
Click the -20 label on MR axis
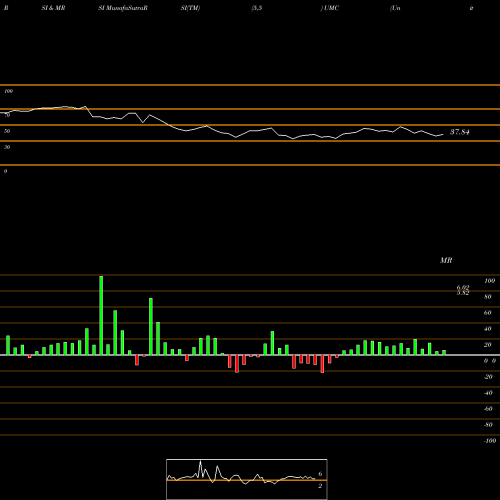[x=488, y=377]
